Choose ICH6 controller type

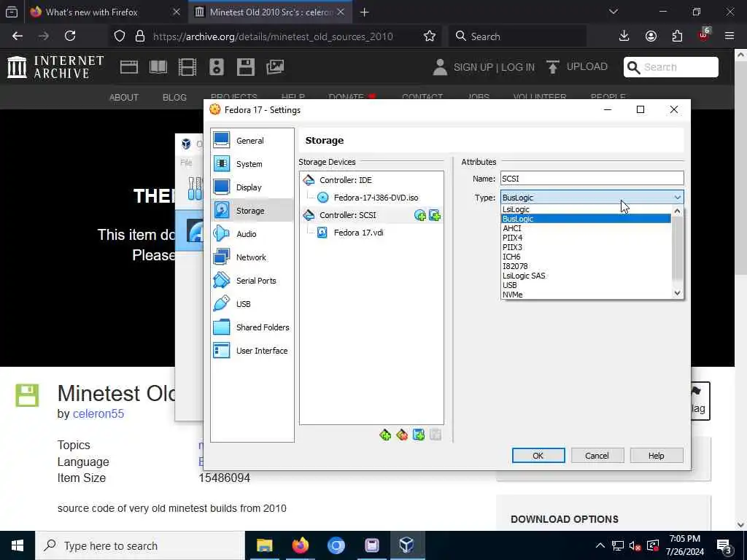coord(586,257)
